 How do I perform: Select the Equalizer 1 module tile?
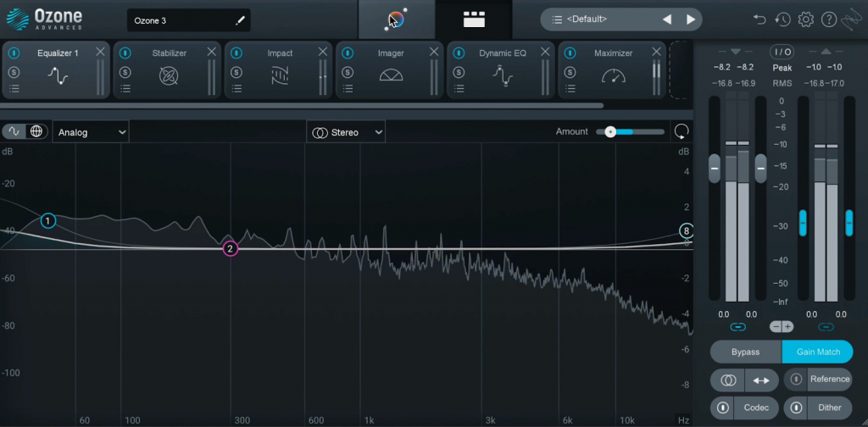pyautogui.click(x=56, y=69)
